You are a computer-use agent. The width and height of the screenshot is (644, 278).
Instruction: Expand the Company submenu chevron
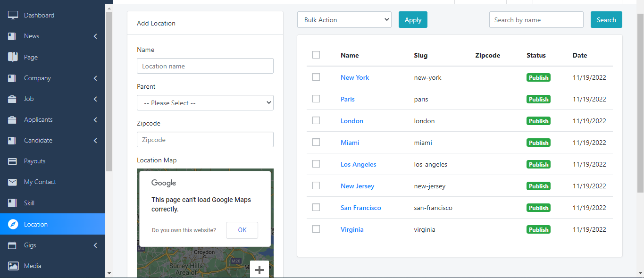click(95, 78)
